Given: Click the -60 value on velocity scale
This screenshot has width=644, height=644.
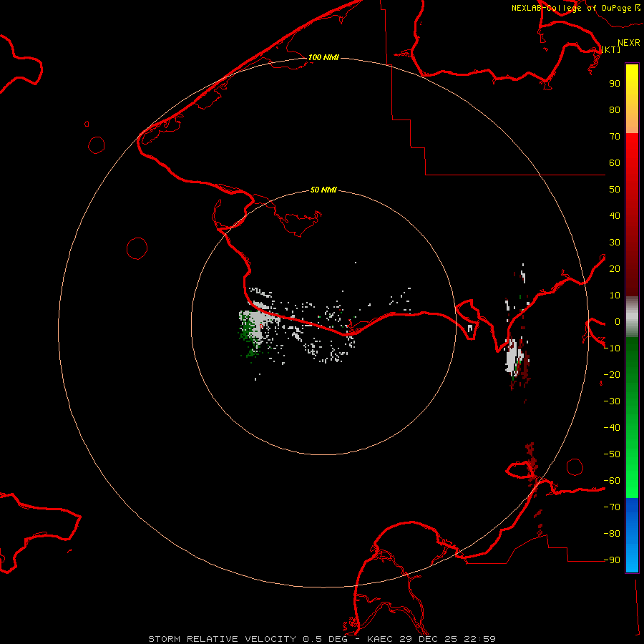Looking at the screenshot, I should 612,481.
